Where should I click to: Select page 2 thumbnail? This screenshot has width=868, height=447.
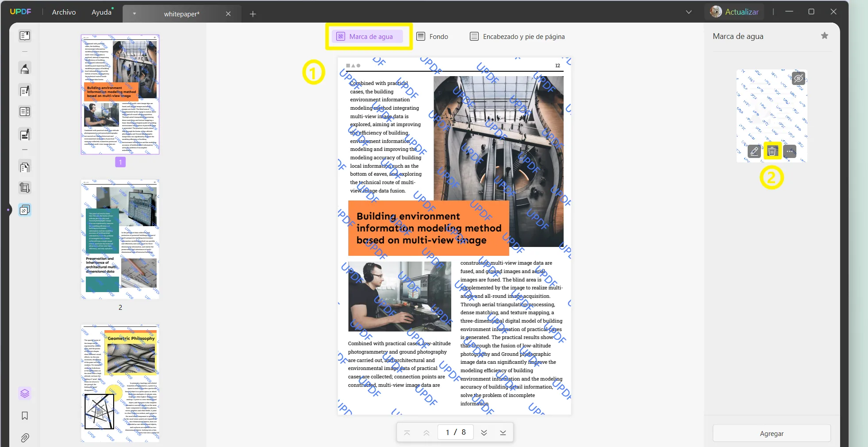(120, 239)
